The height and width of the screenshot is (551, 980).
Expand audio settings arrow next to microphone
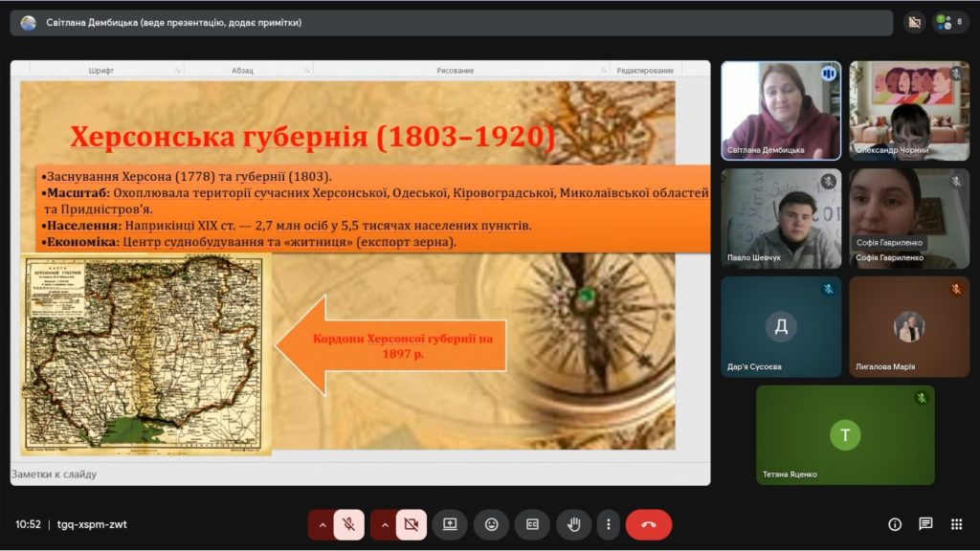coord(322,524)
